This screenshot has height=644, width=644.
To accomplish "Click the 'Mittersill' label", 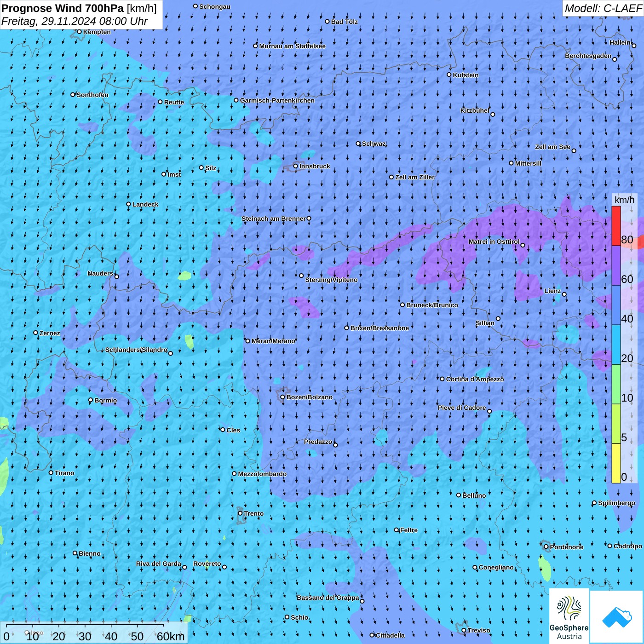I will (x=528, y=163).
